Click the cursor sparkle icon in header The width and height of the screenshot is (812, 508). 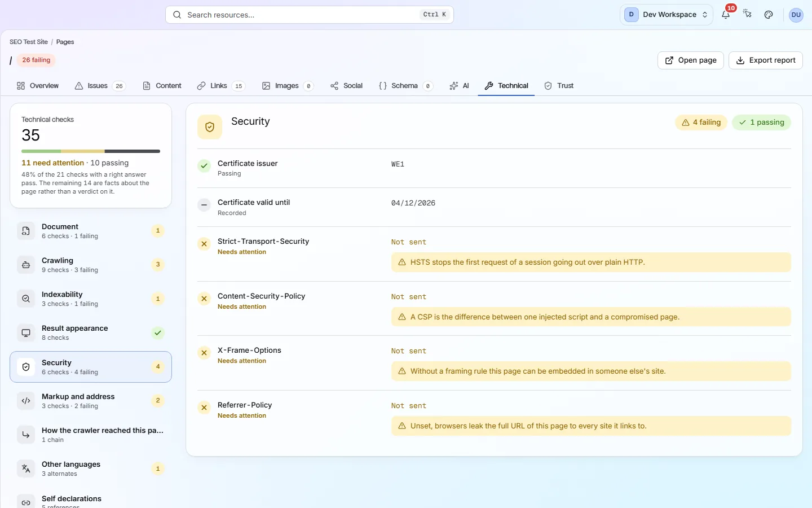(747, 15)
